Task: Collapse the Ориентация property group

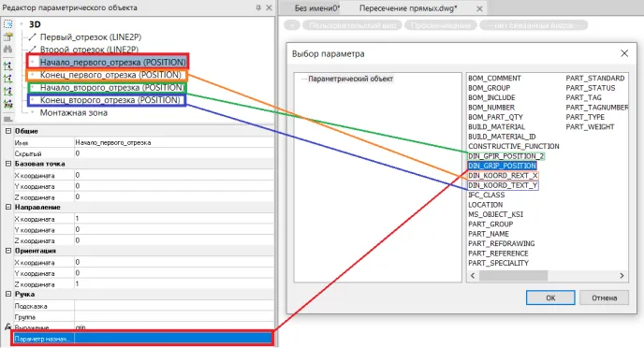Action: click(8, 251)
